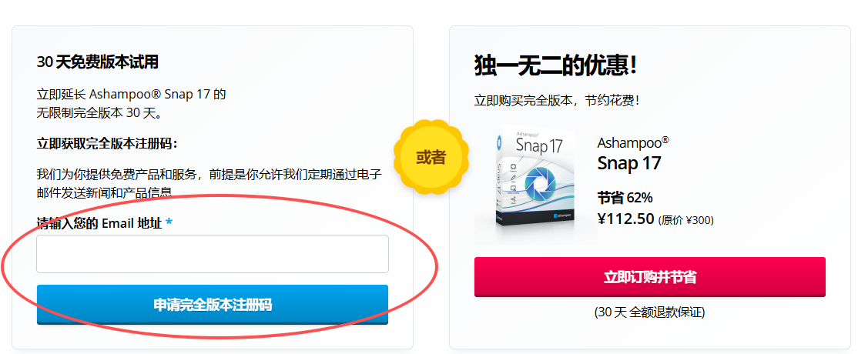Click the 30 天免费版本试用 heading
868x354 pixels.
(x=97, y=62)
